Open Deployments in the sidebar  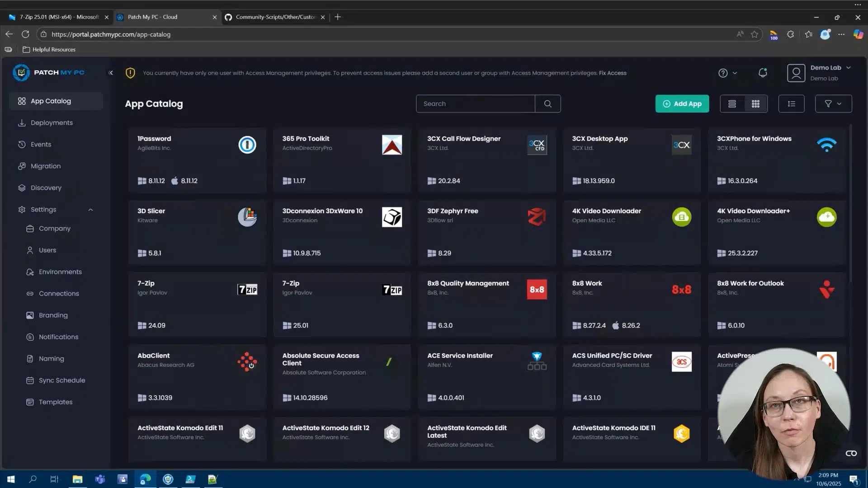point(52,123)
